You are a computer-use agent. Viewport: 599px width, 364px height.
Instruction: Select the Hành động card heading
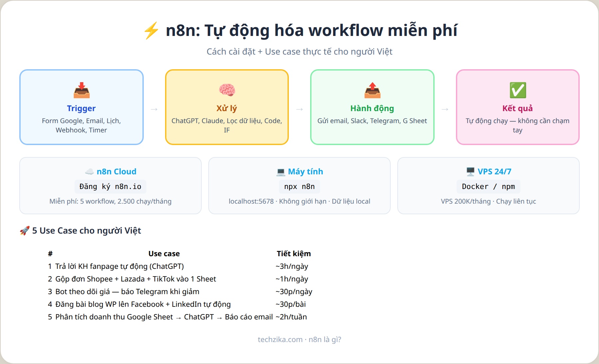372,108
